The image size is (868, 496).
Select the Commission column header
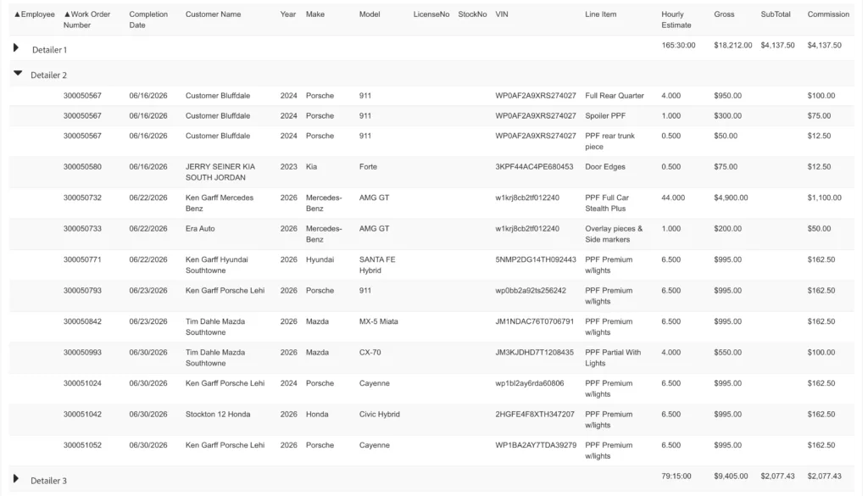coord(828,14)
